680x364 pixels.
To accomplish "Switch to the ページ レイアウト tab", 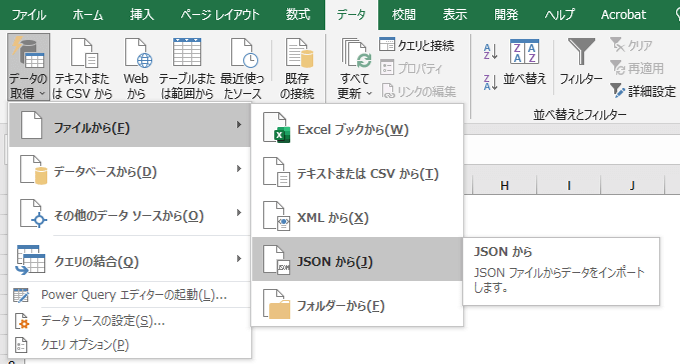I will click(x=220, y=15).
